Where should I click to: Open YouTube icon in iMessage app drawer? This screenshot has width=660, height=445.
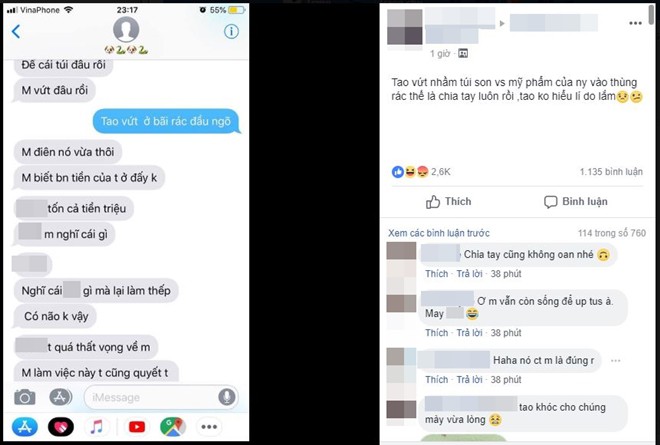[137, 427]
